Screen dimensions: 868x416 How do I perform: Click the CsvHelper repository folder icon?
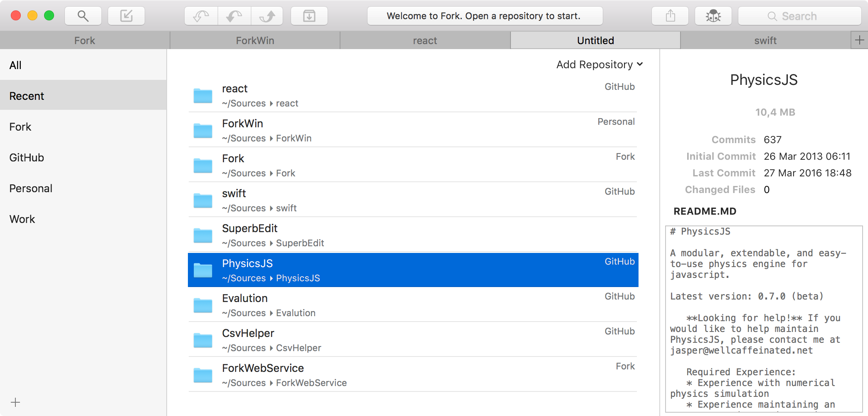click(x=203, y=340)
